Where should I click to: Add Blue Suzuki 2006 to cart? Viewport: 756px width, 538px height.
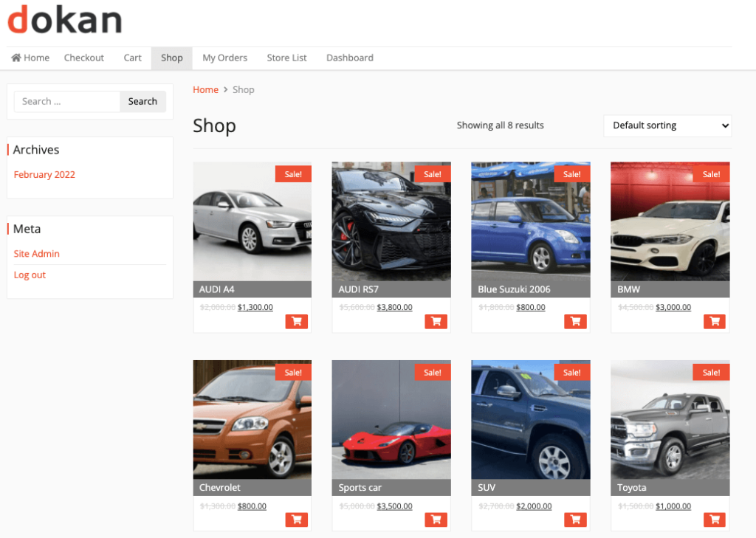[575, 322]
